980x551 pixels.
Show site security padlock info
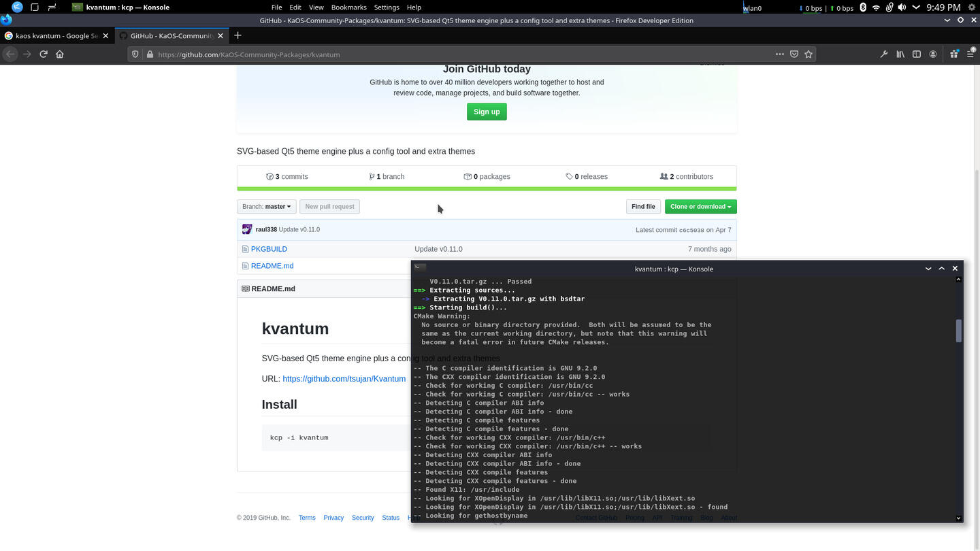[x=149, y=54]
